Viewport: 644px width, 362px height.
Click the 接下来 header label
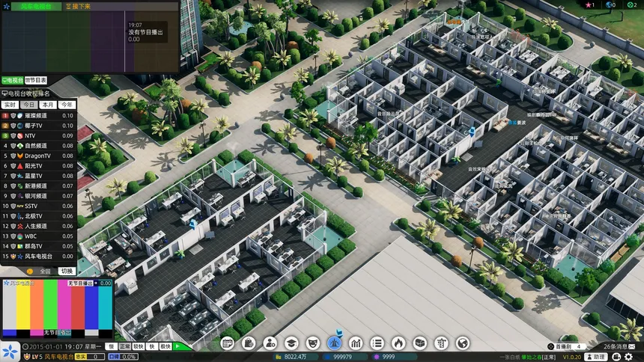pyautogui.click(x=78, y=7)
